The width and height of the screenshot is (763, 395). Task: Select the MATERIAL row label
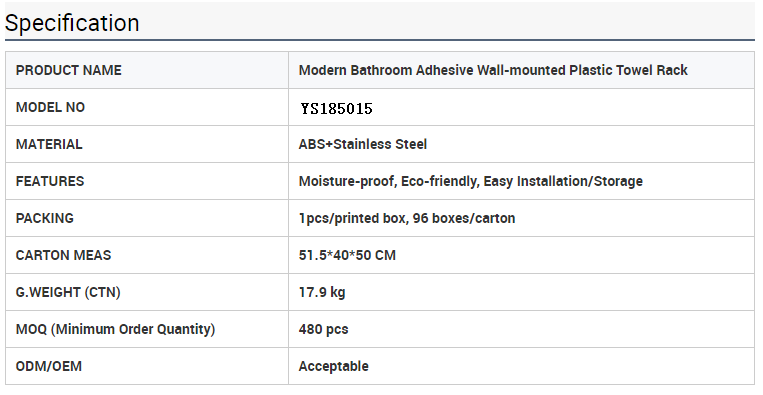pos(49,144)
